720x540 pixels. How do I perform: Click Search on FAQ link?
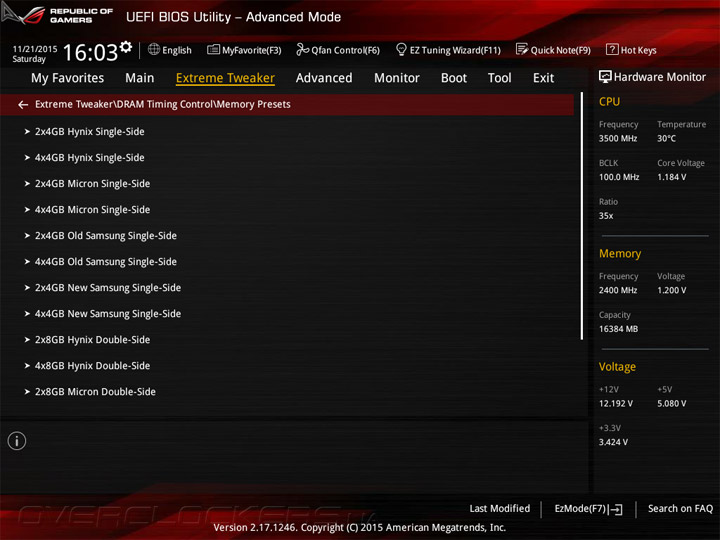(x=681, y=509)
